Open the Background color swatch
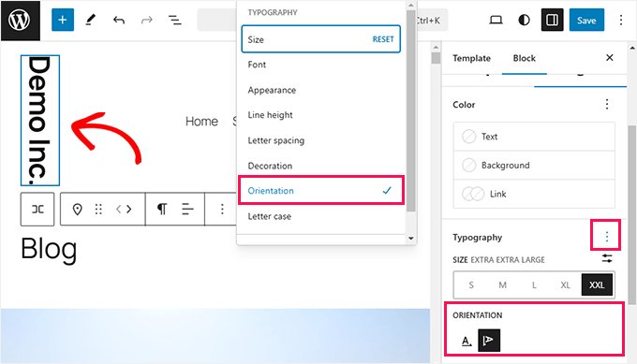The height and width of the screenshot is (364, 637). (x=534, y=166)
